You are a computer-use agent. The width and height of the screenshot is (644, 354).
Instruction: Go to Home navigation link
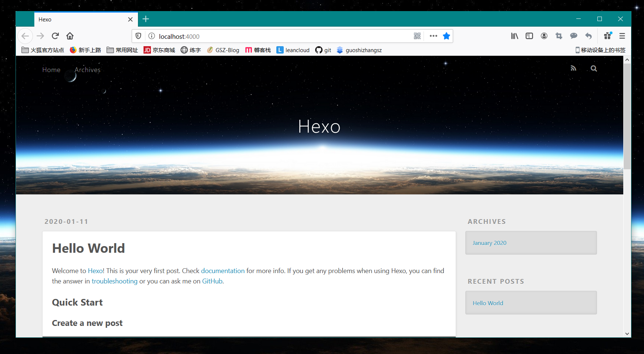pyautogui.click(x=51, y=70)
